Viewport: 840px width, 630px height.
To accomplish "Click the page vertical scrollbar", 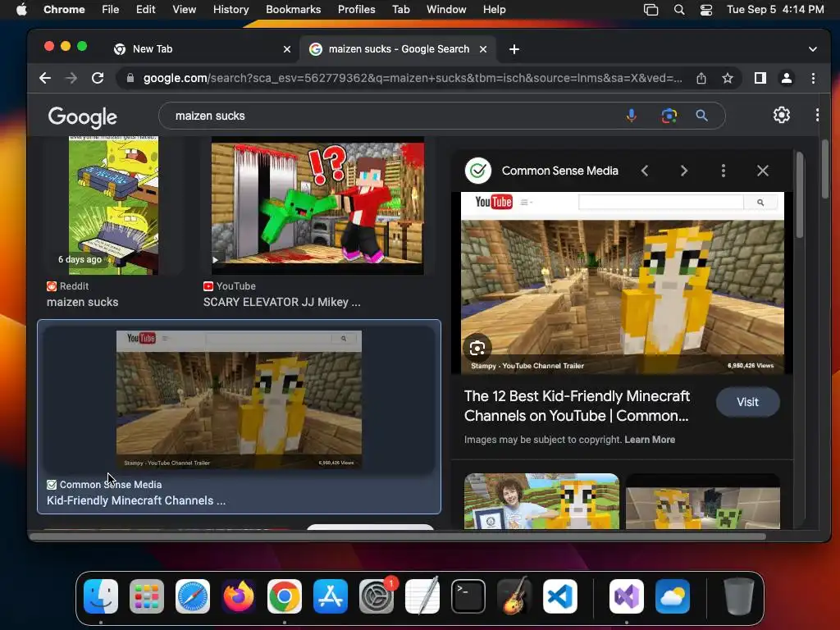I will pyautogui.click(x=825, y=169).
